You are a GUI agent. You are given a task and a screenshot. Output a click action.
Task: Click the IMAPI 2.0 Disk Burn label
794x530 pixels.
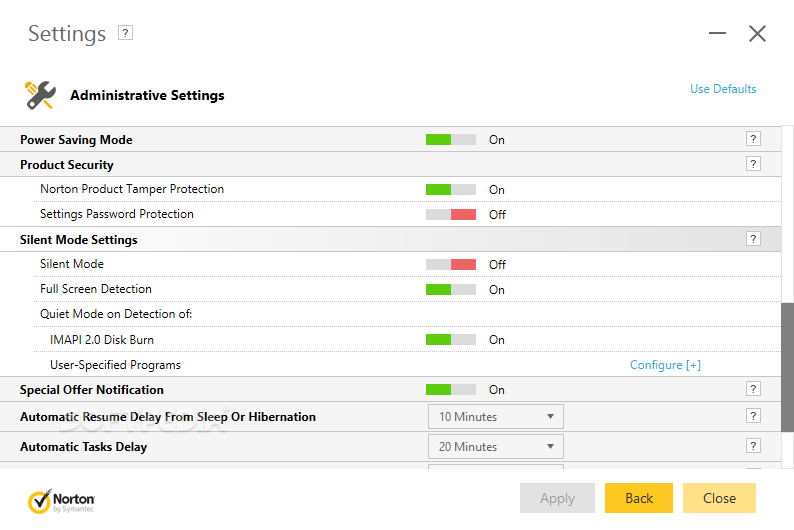[x=102, y=340]
